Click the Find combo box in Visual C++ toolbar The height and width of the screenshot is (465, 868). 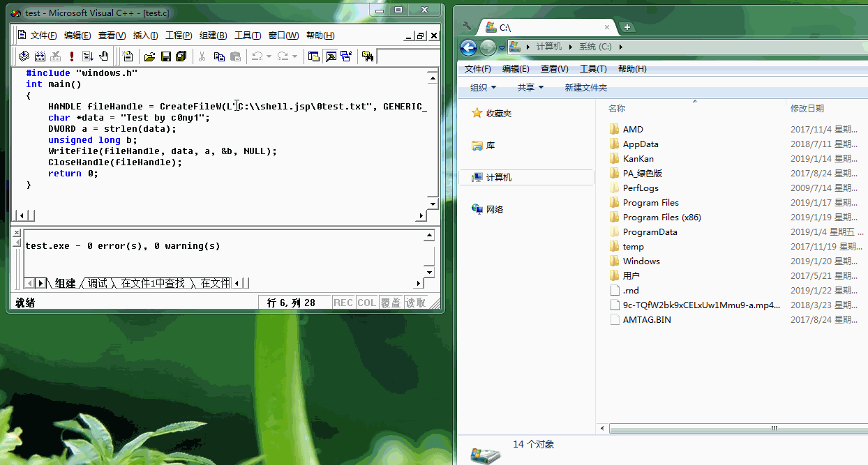click(x=408, y=56)
